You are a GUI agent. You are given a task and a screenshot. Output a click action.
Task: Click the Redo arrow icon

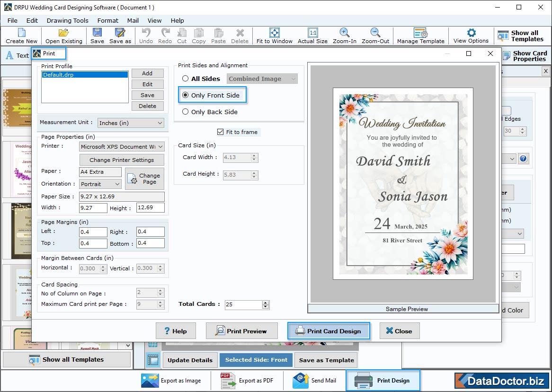coord(165,32)
